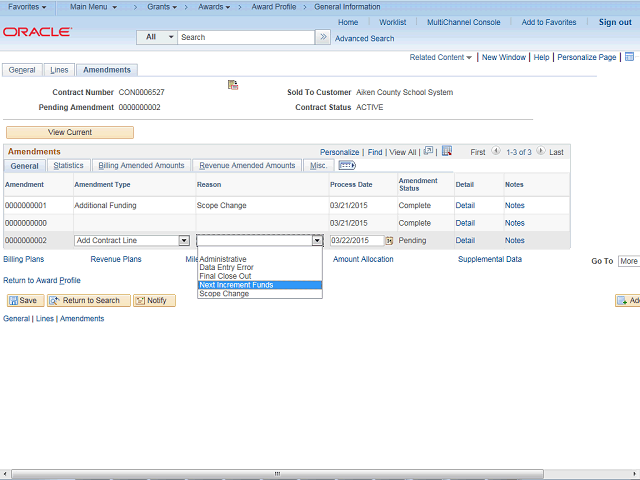Click the next row arrow in Amendments grid
640x480 pixels.
click(x=540, y=151)
